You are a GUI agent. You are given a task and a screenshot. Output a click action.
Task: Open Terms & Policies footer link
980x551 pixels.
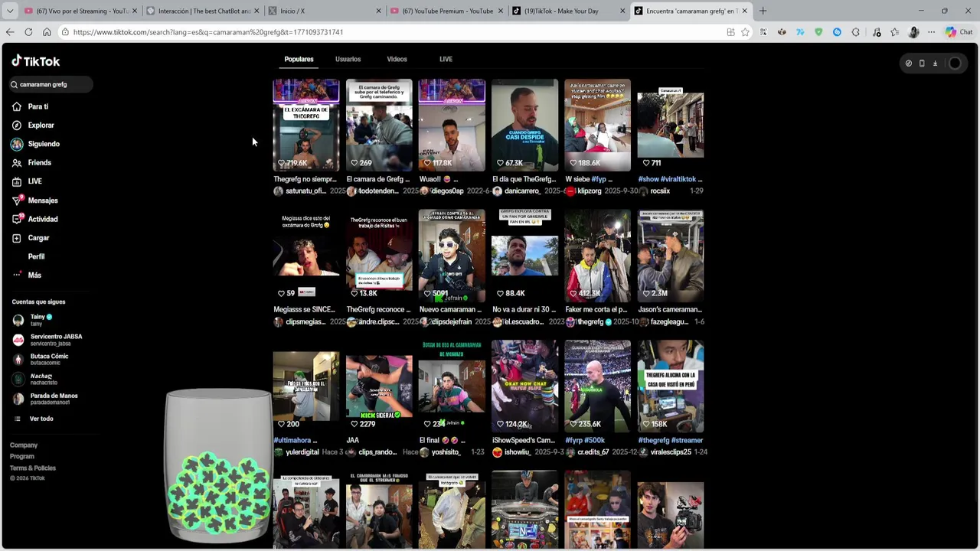coord(33,468)
